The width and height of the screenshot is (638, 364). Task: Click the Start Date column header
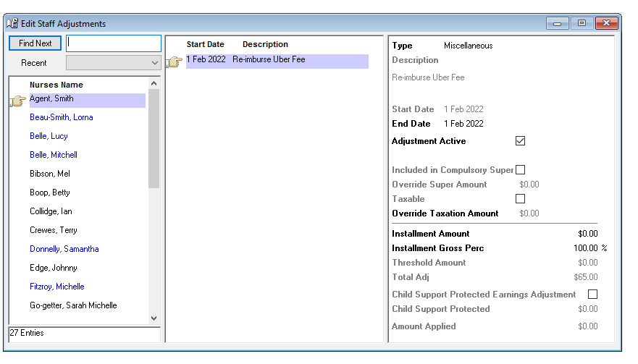click(205, 44)
